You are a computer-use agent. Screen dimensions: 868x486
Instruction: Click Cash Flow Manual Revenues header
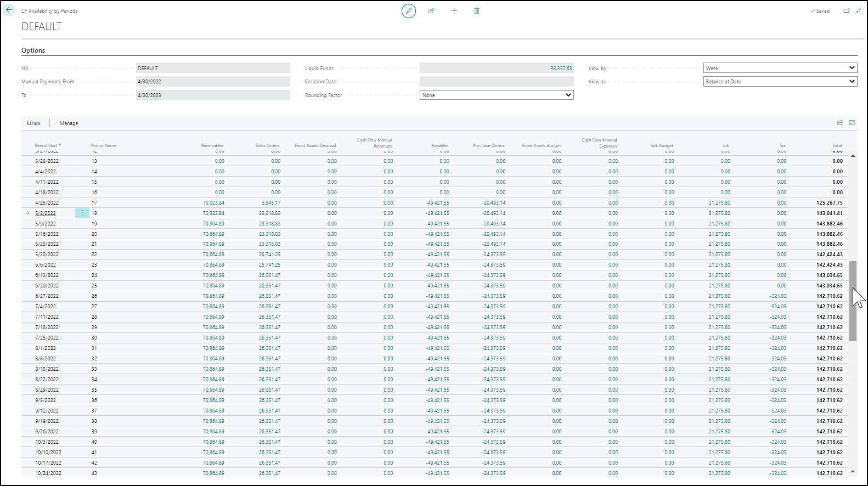(375, 143)
